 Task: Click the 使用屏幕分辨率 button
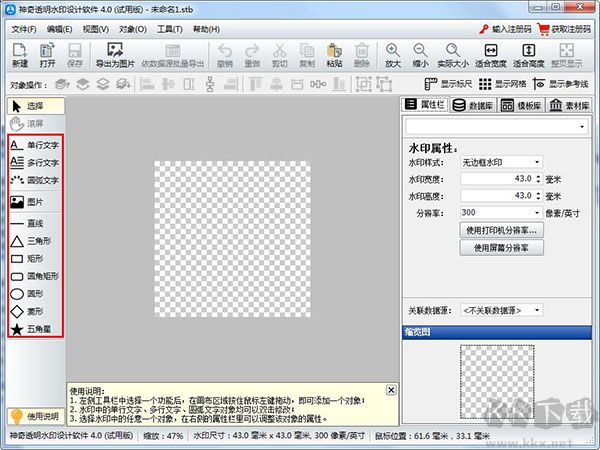tap(502, 247)
